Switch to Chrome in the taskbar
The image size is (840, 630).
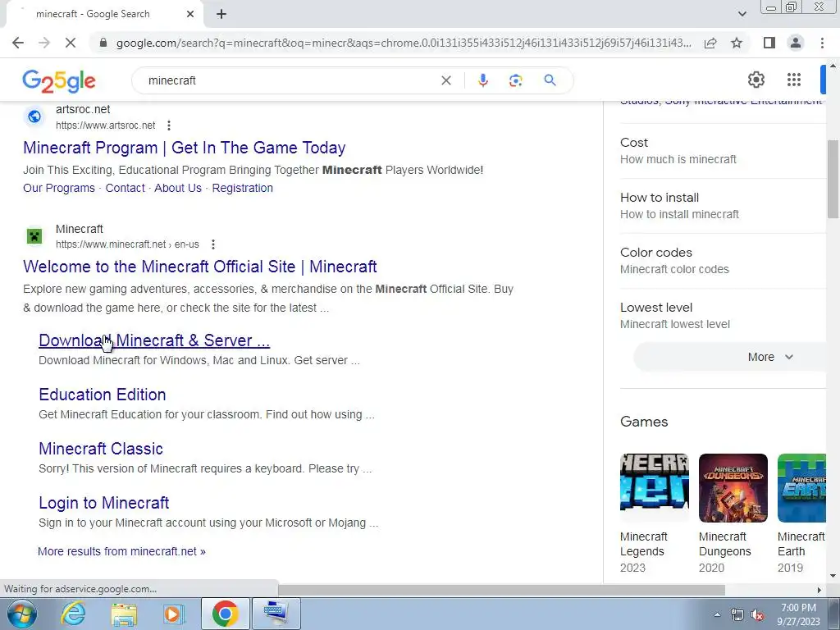225,614
